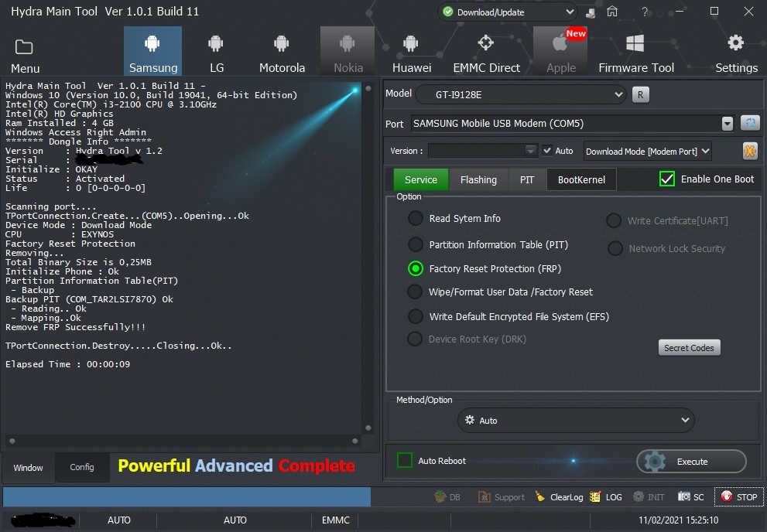
Task: Select Partition Information Table (PIT) option
Action: pos(416,244)
